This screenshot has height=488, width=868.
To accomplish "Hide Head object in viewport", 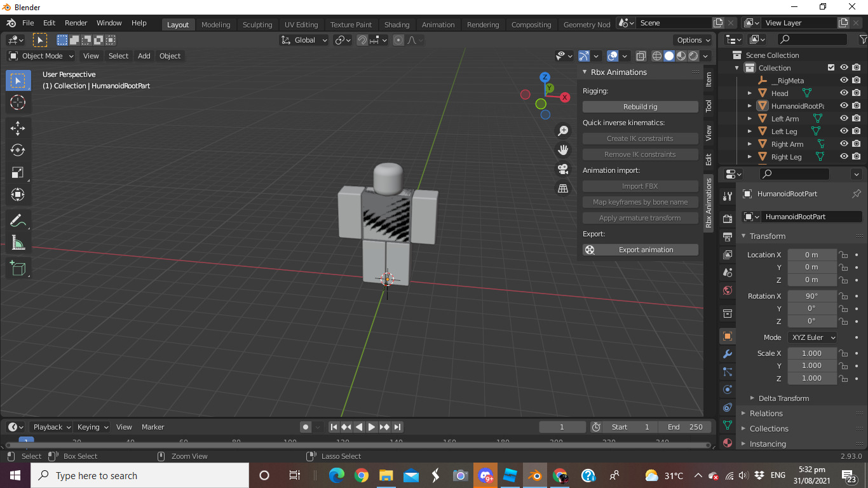I will (x=844, y=93).
